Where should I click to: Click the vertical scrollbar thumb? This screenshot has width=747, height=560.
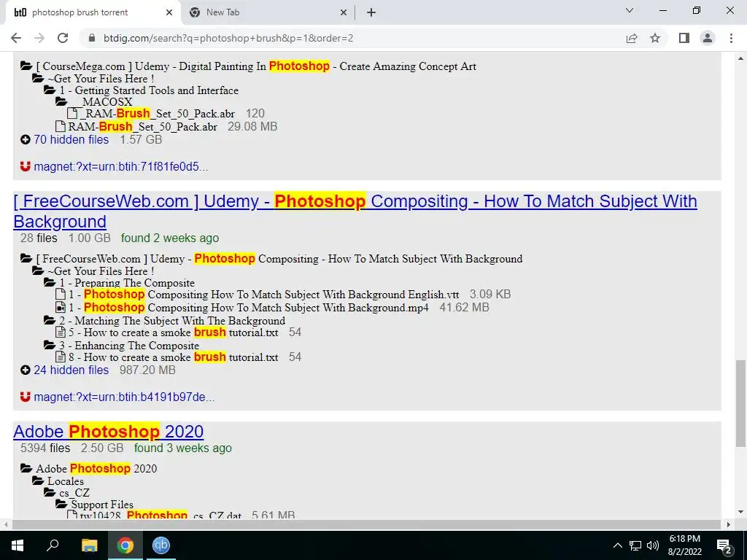(x=740, y=403)
